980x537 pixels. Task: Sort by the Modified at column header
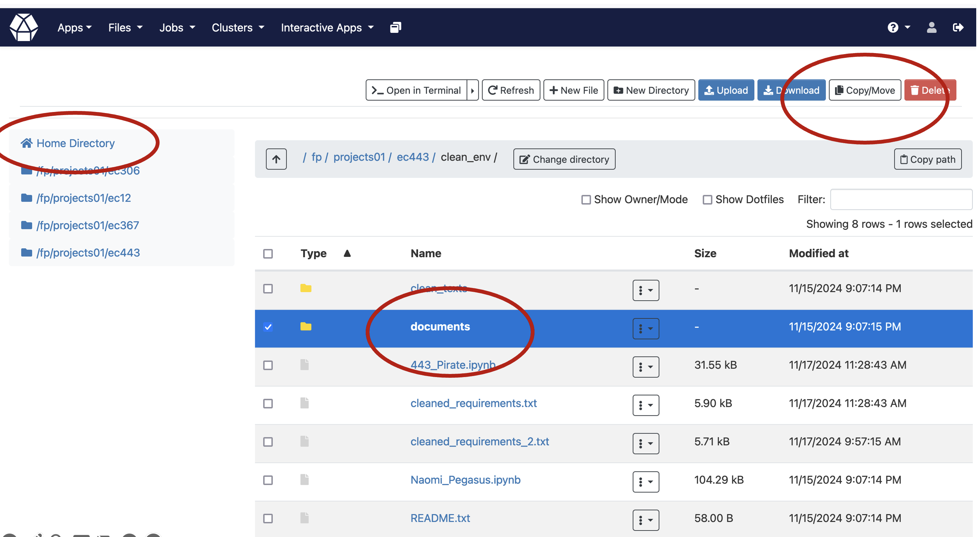pyautogui.click(x=818, y=253)
